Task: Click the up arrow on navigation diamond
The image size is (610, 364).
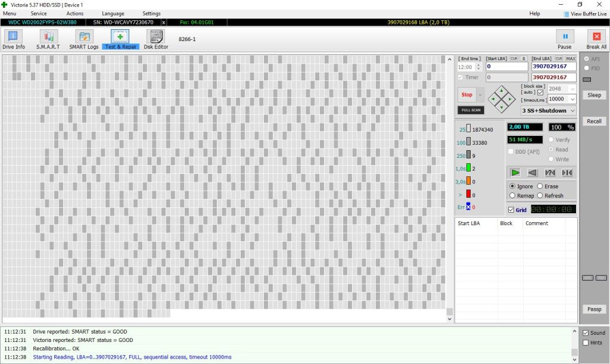Action: [x=502, y=91]
